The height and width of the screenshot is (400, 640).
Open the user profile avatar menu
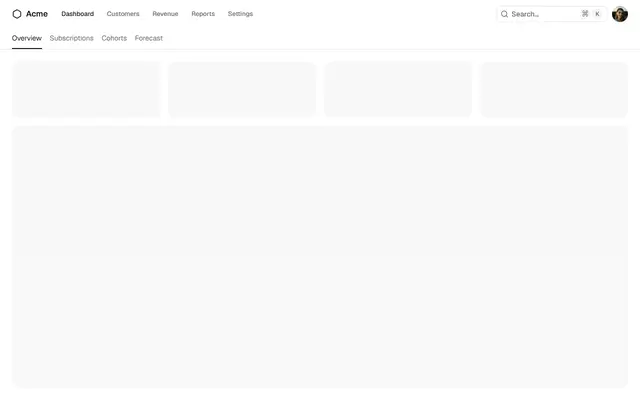[x=620, y=14]
